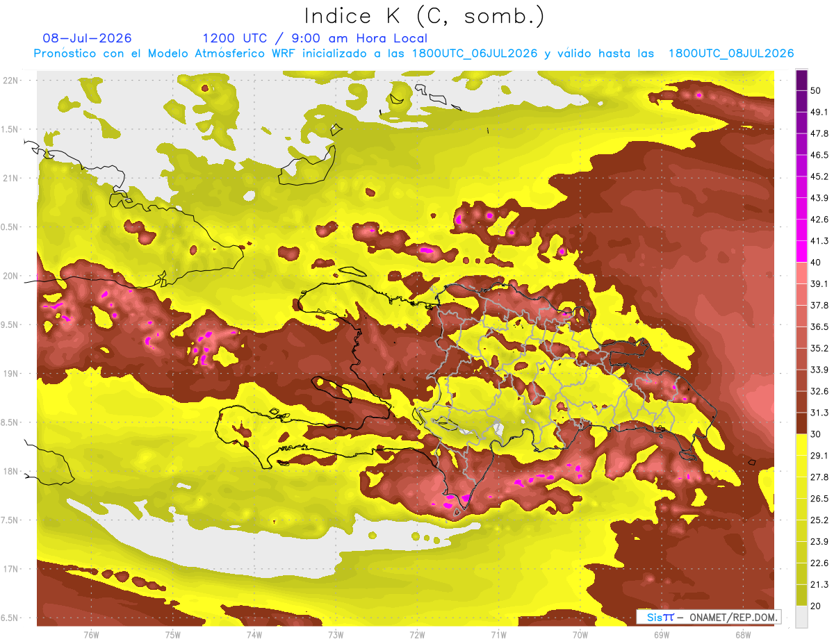Click the "41.3" legend value
Screen dimensions: 834x644
pyautogui.click(x=819, y=241)
